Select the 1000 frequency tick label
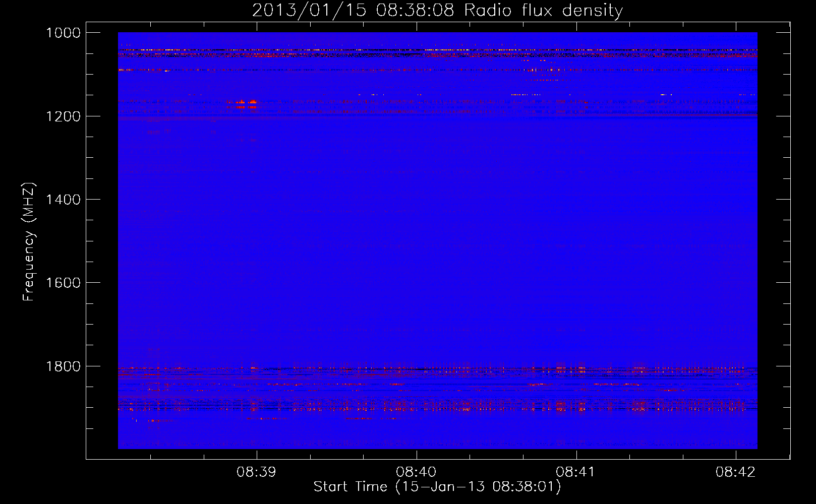The height and width of the screenshot is (504, 816). pos(64,33)
